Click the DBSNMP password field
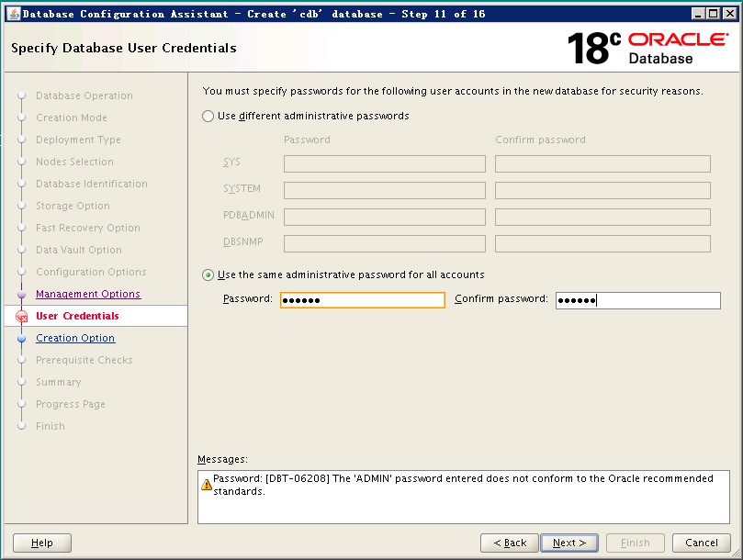The image size is (743, 560). click(x=385, y=243)
